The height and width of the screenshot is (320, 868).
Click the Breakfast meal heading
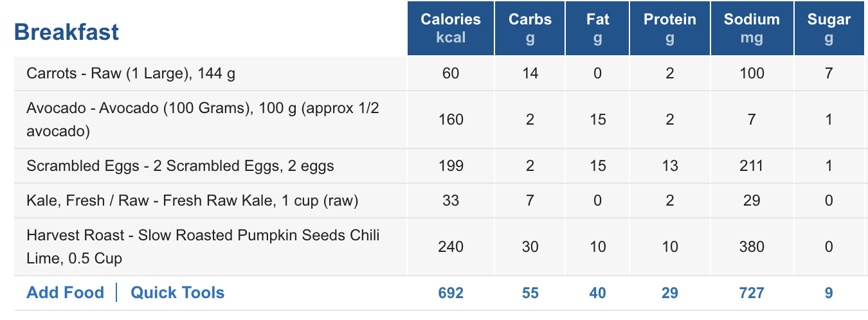coord(66,31)
